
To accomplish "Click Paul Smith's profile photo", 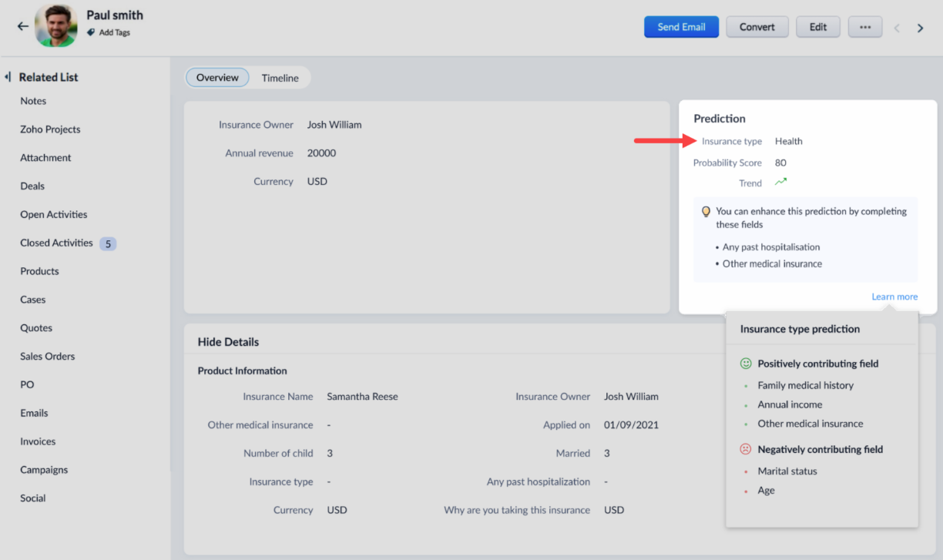I will click(56, 26).
